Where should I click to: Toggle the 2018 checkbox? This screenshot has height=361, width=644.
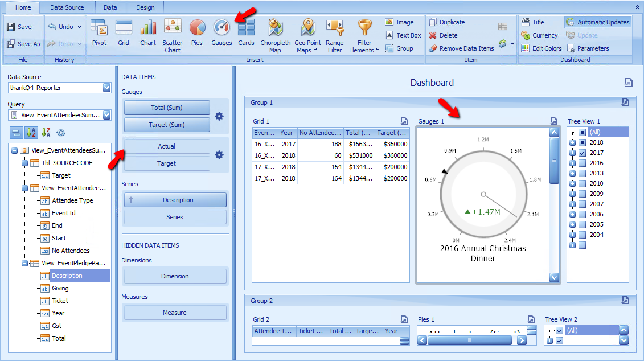582,142
